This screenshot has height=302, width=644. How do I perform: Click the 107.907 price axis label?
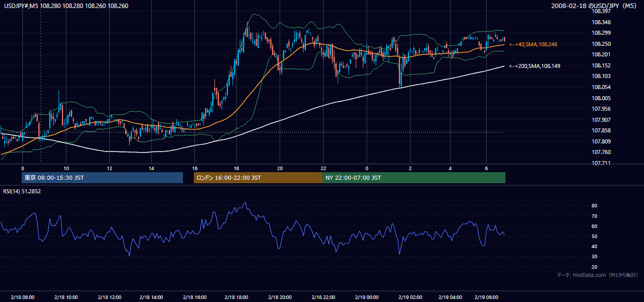coord(601,120)
